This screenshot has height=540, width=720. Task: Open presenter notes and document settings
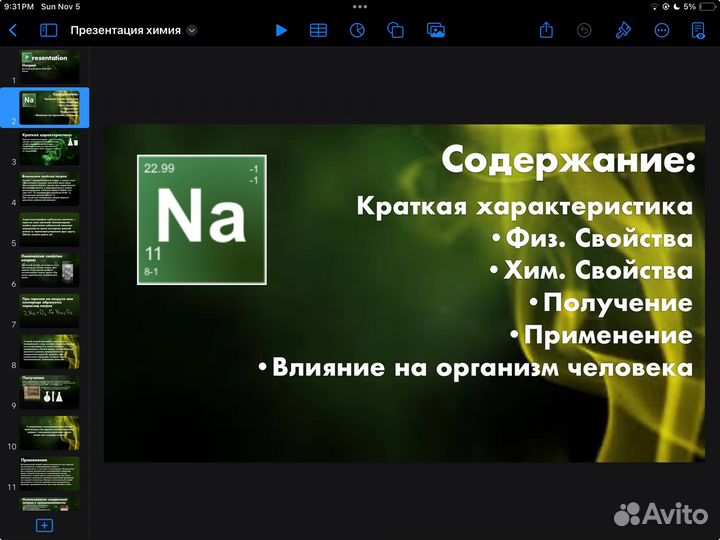click(x=698, y=30)
